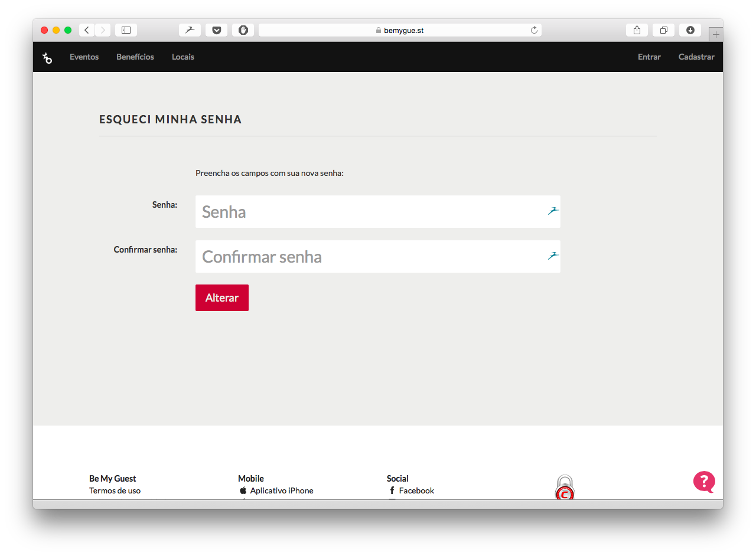This screenshot has height=556, width=756.
Task: Open the pink help chat bubble
Action: (704, 482)
